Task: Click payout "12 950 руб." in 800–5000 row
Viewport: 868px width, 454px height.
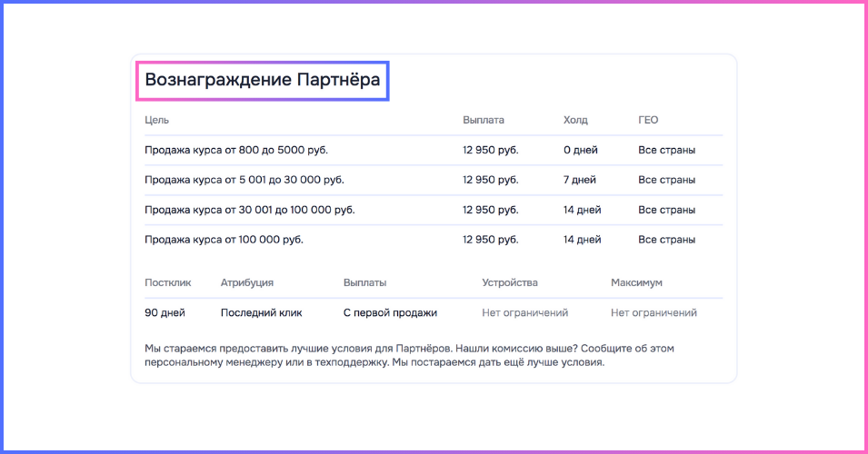Action: coord(491,150)
